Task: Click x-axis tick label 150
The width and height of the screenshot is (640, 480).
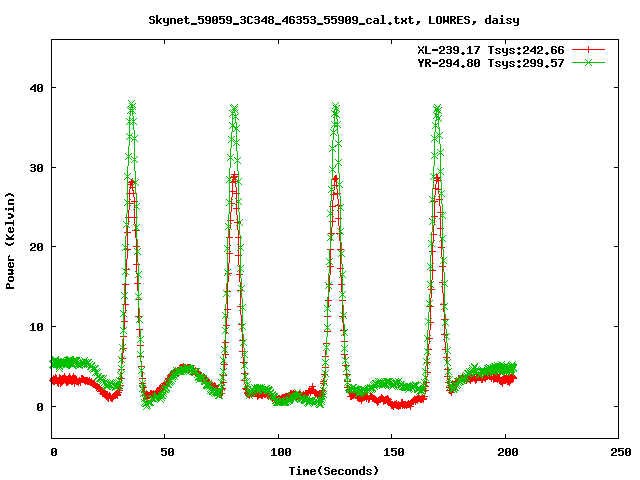Action: pyautogui.click(x=393, y=452)
